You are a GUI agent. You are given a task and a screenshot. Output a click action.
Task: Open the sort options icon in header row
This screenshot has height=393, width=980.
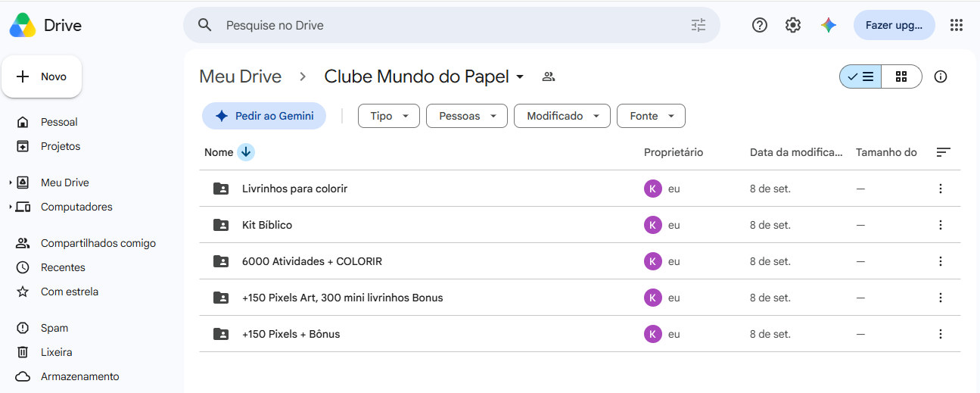(943, 152)
